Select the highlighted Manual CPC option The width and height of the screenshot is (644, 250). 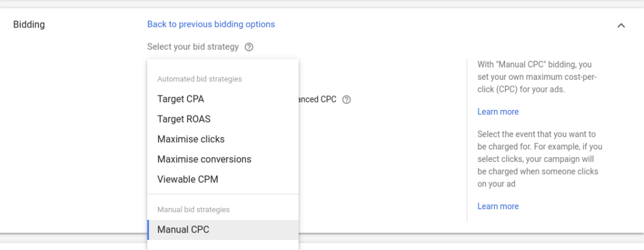click(x=223, y=229)
